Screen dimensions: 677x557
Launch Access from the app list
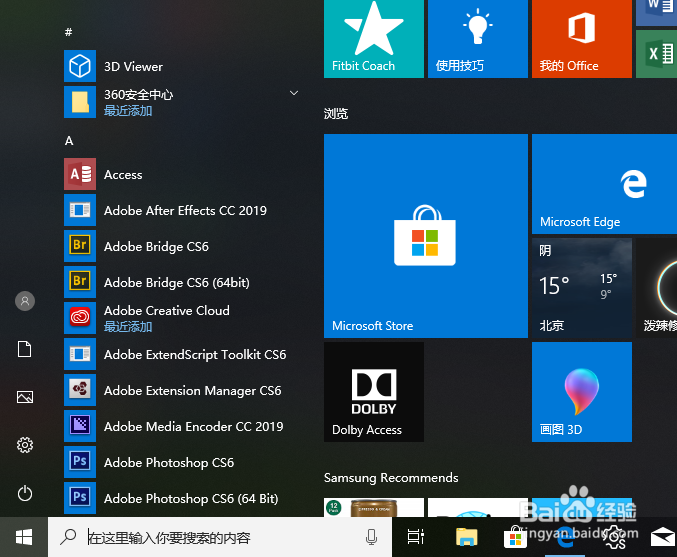coord(123,174)
